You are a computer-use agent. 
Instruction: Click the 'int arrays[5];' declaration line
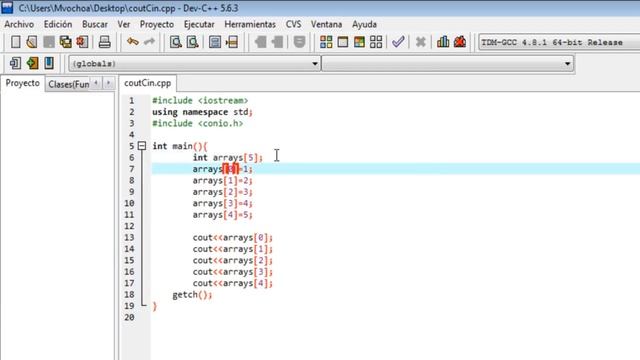[228, 158]
